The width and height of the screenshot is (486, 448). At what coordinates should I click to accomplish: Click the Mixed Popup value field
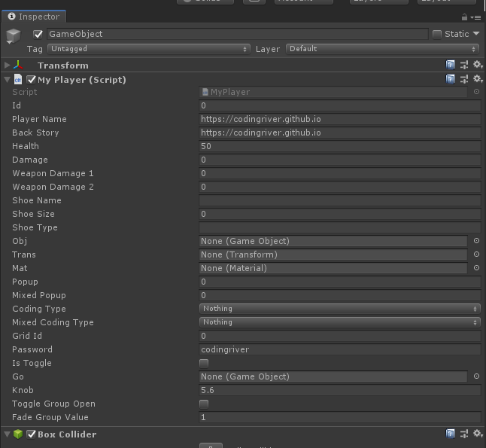coord(340,295)
